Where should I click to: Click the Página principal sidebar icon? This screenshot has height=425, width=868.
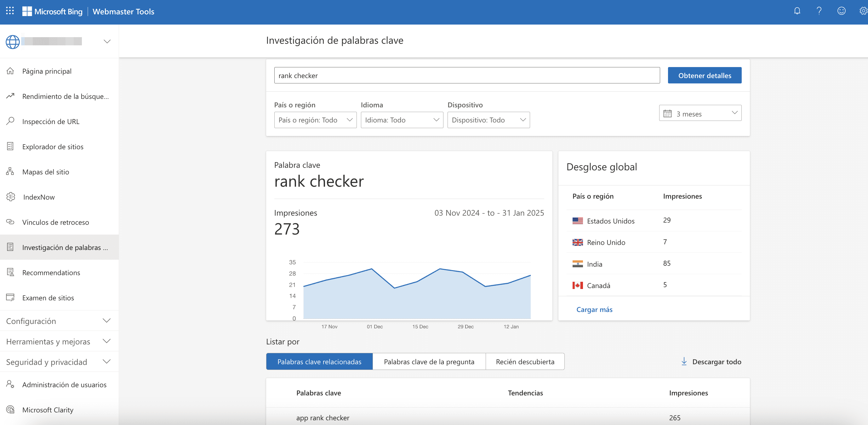pyautogui.click(x=10, y=70)
